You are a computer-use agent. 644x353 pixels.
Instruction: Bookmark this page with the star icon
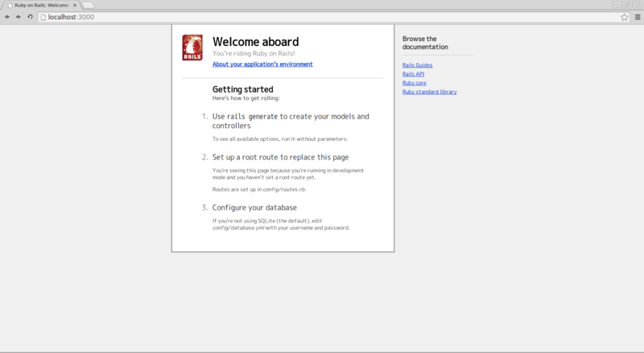pyautogui.click(x=625, y=17)
